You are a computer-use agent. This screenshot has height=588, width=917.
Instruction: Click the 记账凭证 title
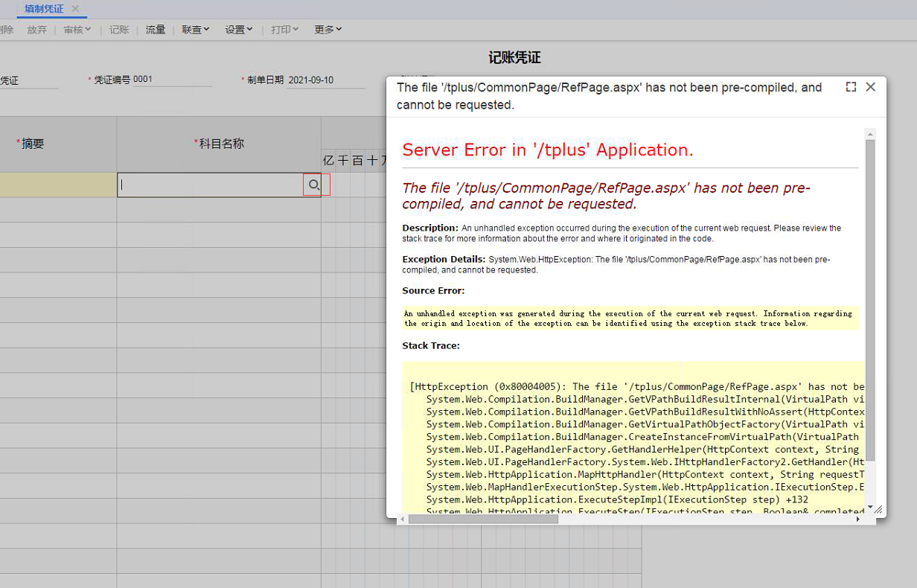514,58
